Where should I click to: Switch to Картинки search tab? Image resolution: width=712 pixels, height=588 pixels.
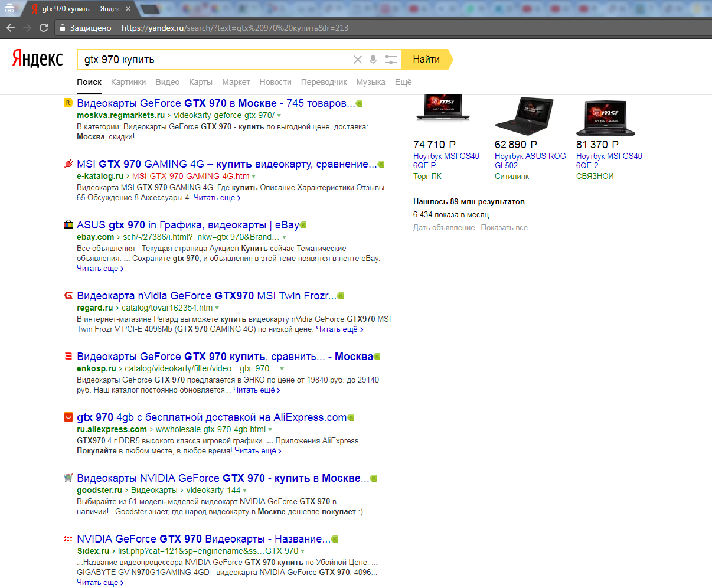pyautogui.click(x=128, y=82)
